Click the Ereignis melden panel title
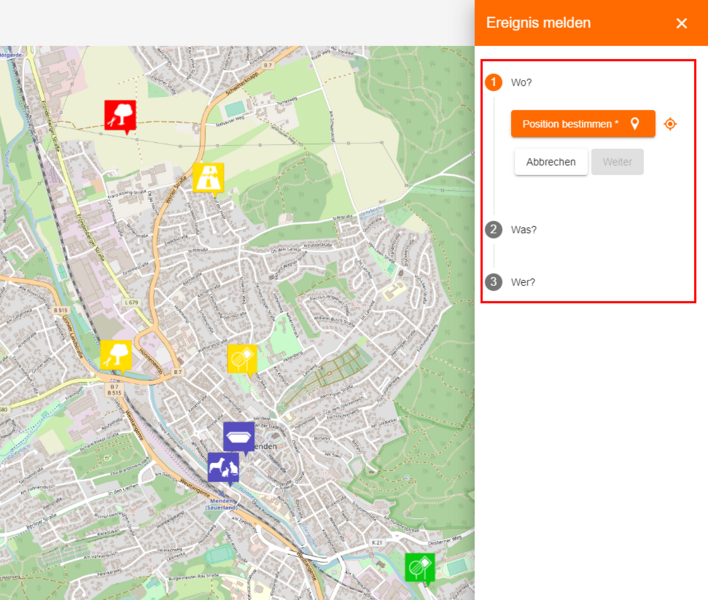This screenshot has height=600, width=708. [538, 23]
